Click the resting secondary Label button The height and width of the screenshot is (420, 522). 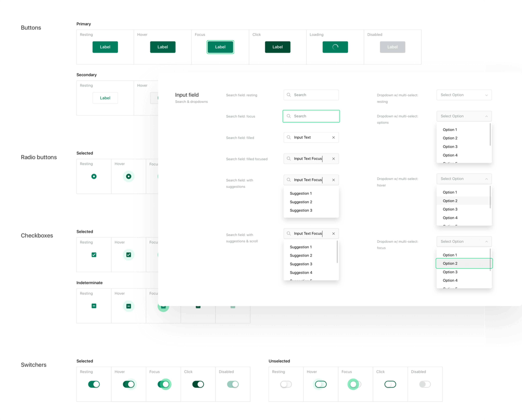point(105,98)
